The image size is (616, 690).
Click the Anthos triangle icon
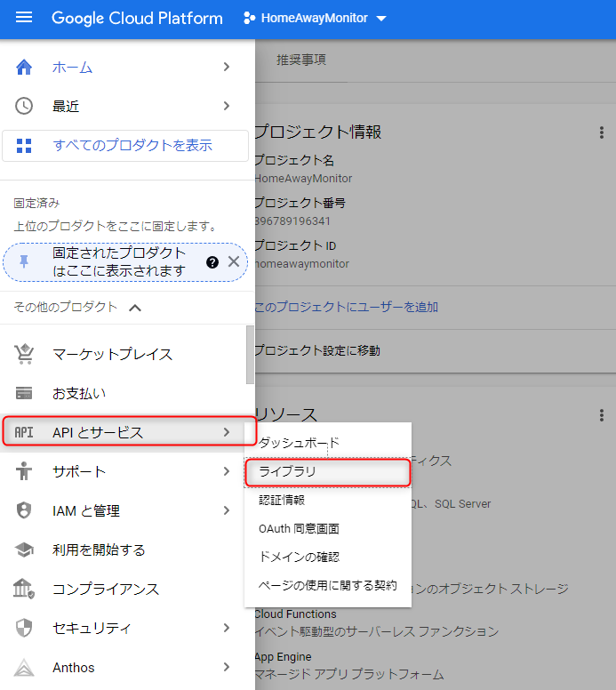tap(24, 667)
